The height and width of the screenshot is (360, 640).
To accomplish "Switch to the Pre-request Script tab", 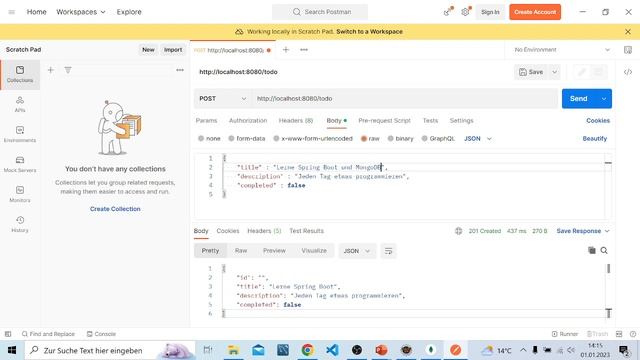I will [x=384, y=120].
